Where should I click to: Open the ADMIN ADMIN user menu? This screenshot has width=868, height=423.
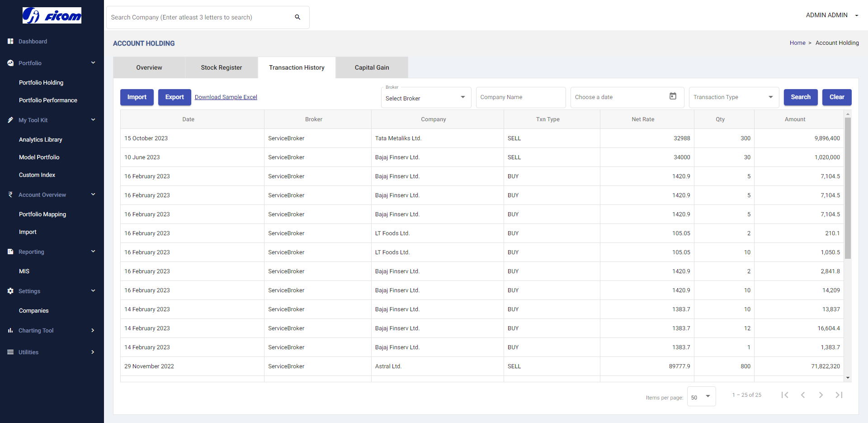[x=832, y=15]
